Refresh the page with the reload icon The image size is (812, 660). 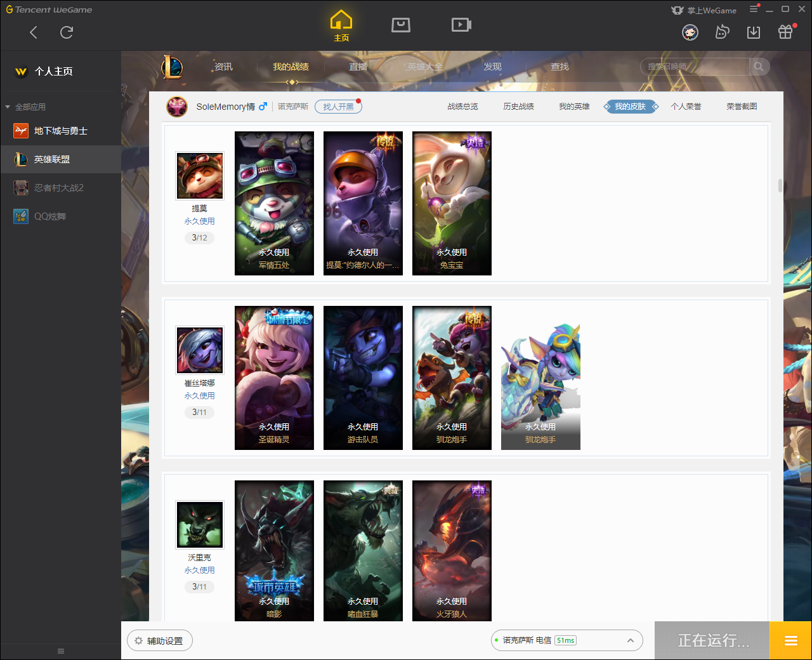coord(67,32)
